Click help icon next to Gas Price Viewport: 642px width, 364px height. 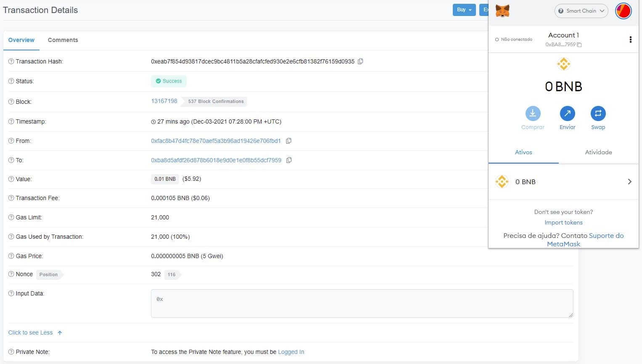11,256
